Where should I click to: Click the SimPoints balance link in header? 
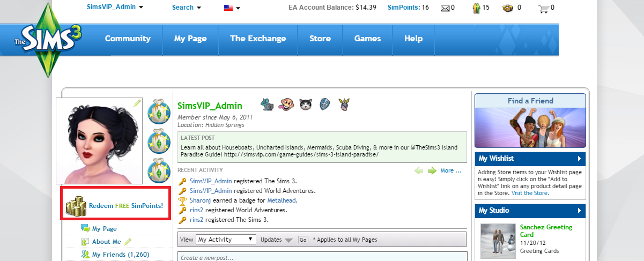(x=404, y=8)
